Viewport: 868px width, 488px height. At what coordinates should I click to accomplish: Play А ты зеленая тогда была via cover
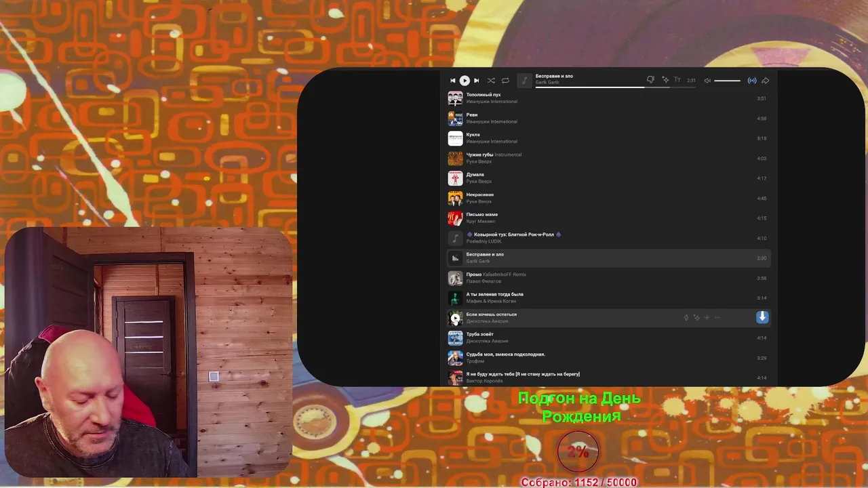click(455, 298)
